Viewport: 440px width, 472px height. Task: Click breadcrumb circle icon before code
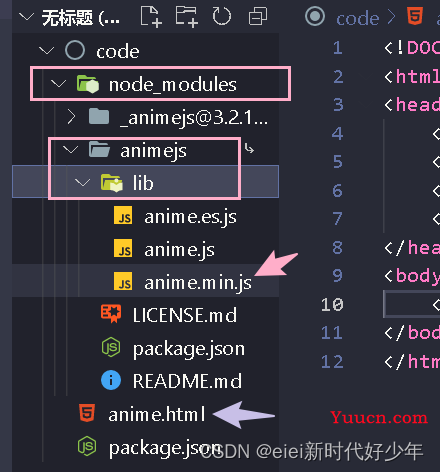(x=315, y=16)
